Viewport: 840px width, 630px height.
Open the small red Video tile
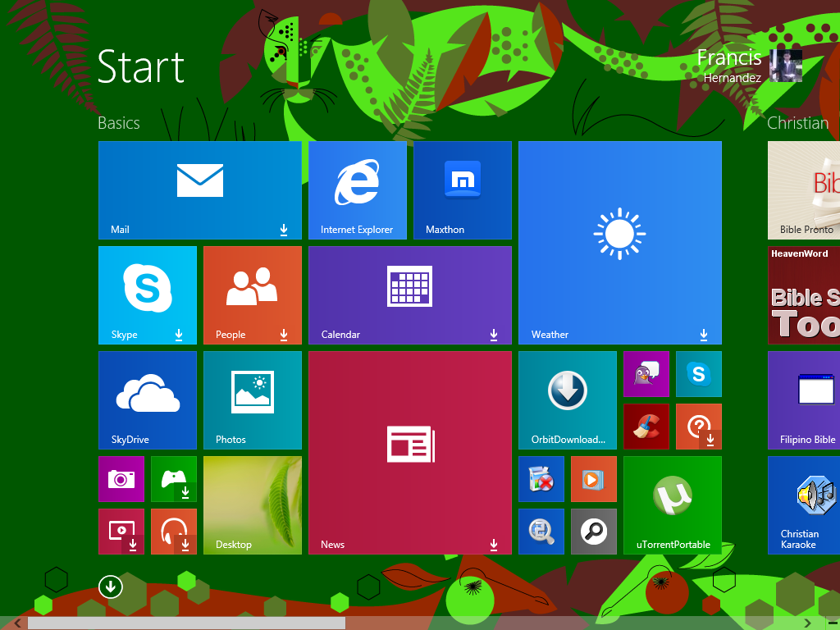[x=121, y=532]
